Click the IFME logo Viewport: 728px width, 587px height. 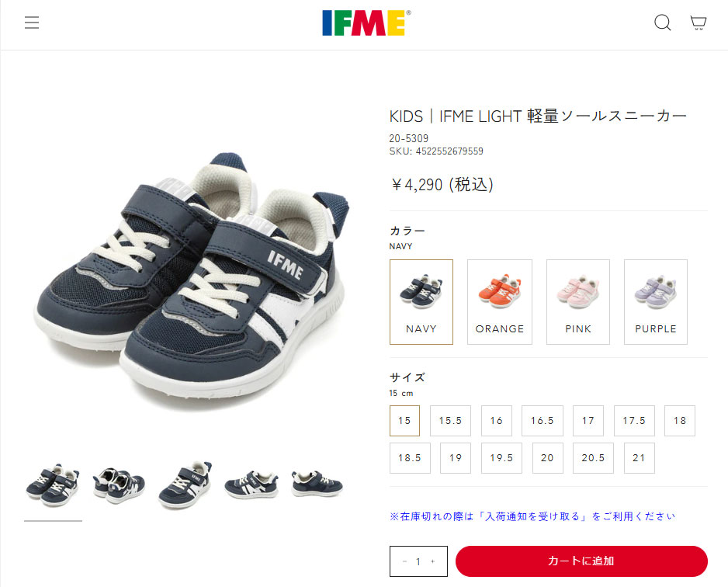pyautogui.click(x=366, y=23)
